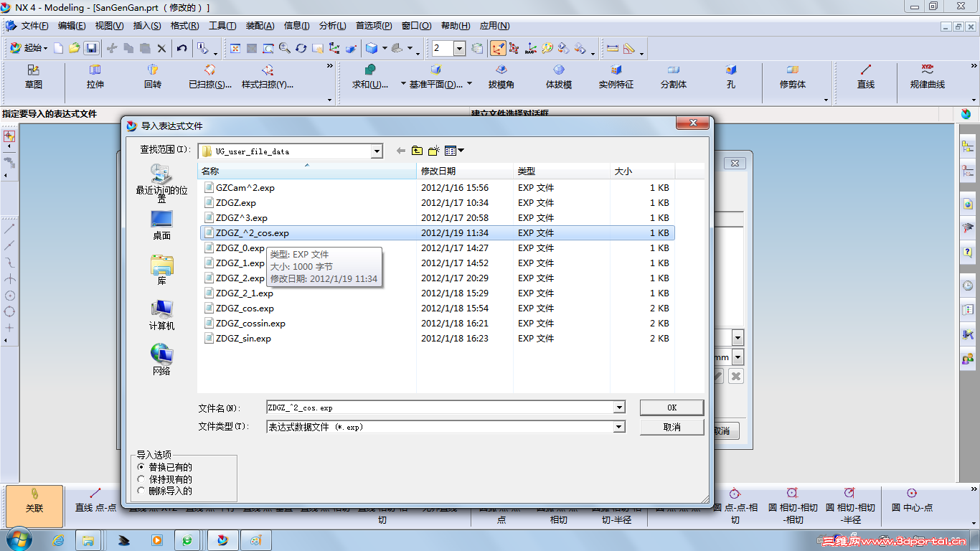Select the 体拔模 (Body Taper) tool
Viewport: 980px width, 551px height.
[559, 77]
